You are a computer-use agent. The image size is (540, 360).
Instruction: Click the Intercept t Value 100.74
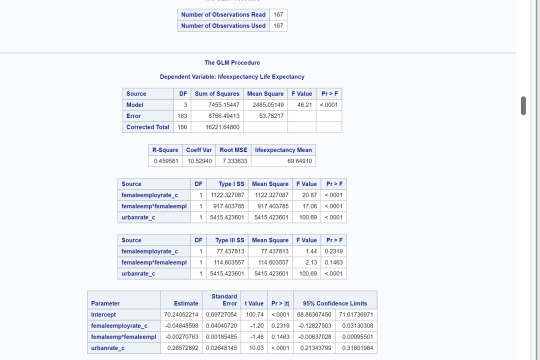point(255,315)
